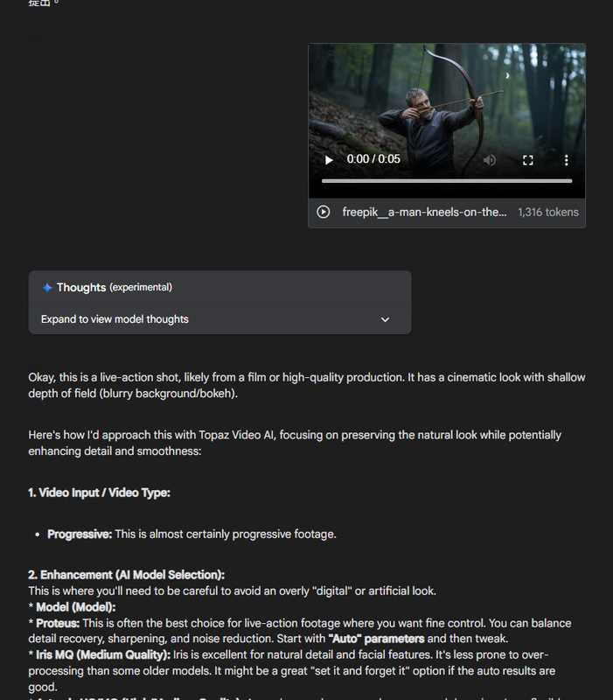Click the "1. Video Input / Video Type:" heading
Viewport: 613px width, 700px height.
tap(99, 493)
